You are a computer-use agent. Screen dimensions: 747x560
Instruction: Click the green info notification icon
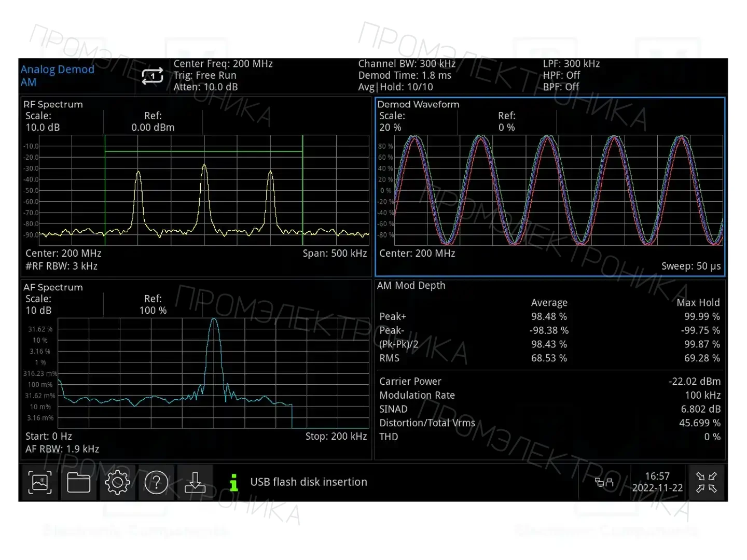234,482
